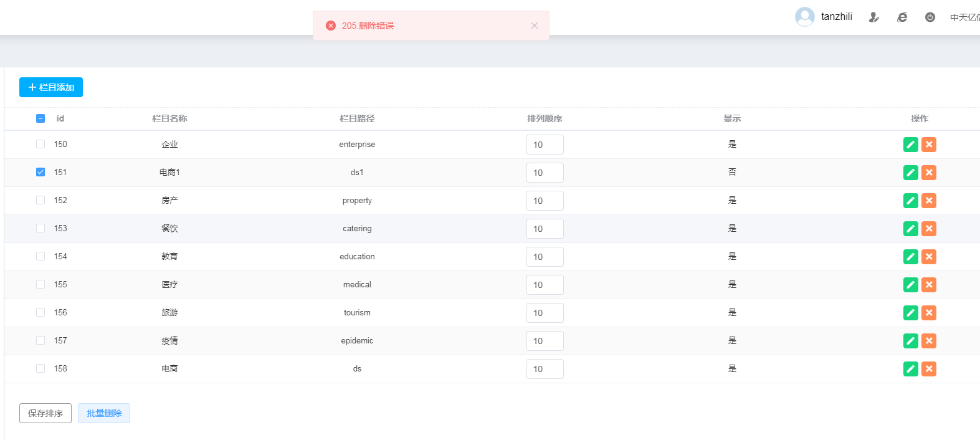Remove the property row 152
Viewport: 980px width, 440px height.
pyautogui.click(x=929, y=201)
